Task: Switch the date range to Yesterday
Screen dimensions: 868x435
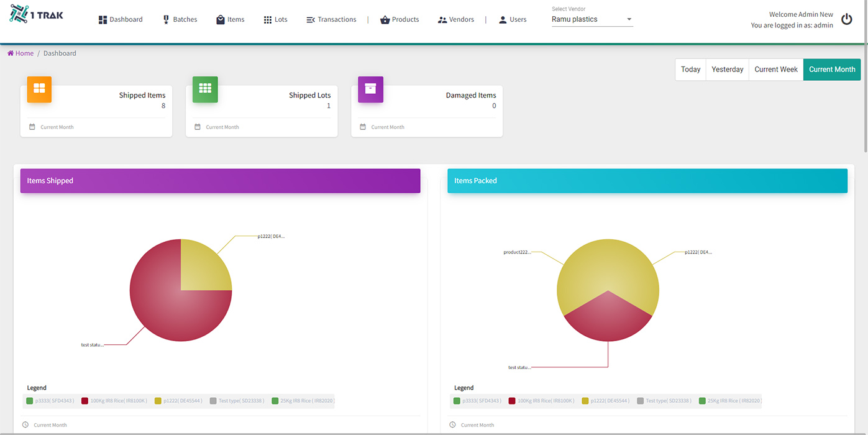Action: pos(727,70)
